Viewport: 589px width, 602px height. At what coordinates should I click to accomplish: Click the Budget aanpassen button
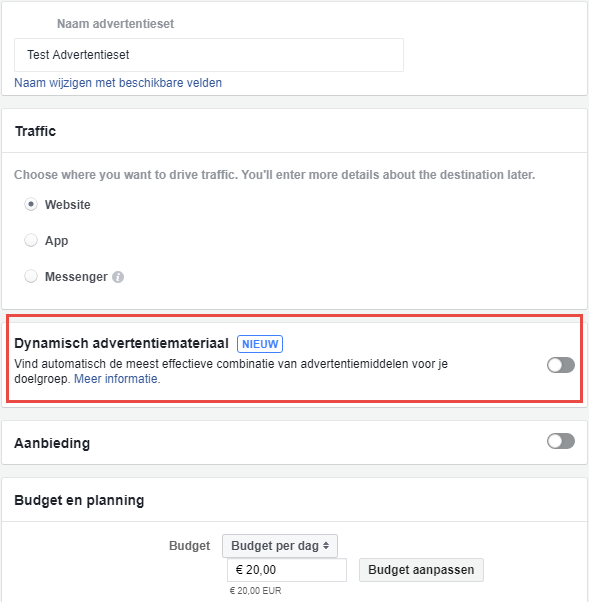421,570
